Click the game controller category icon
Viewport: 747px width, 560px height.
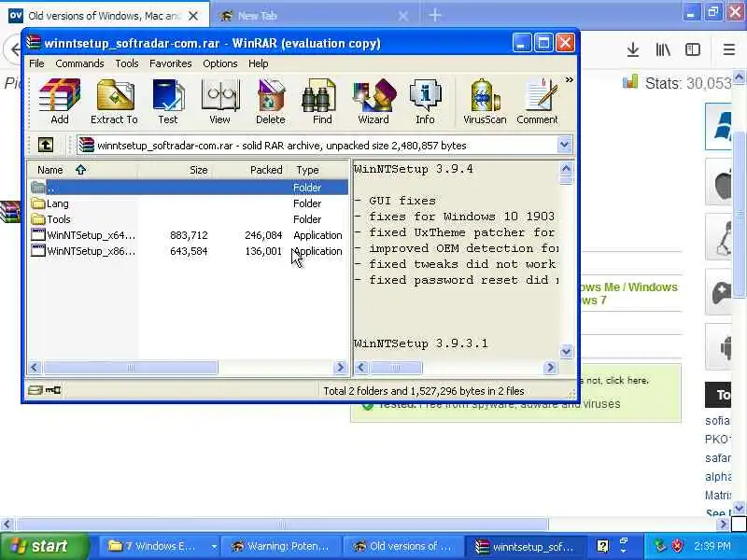click(x=720, y=292)
